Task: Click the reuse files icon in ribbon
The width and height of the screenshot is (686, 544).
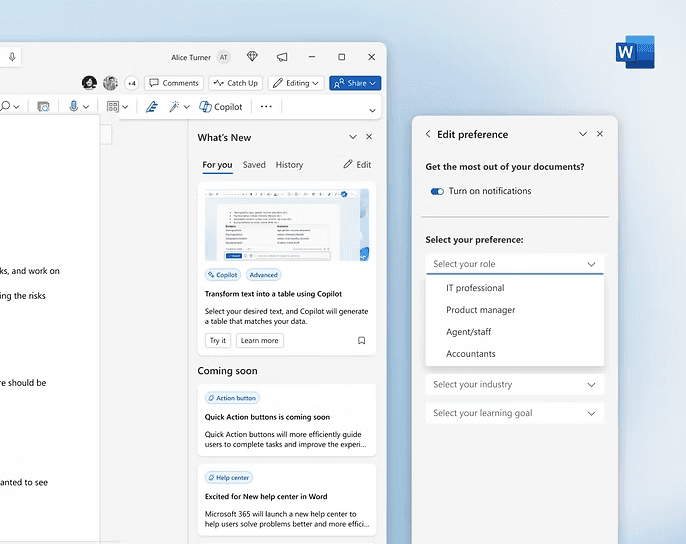Action: [x=43, y=106]
